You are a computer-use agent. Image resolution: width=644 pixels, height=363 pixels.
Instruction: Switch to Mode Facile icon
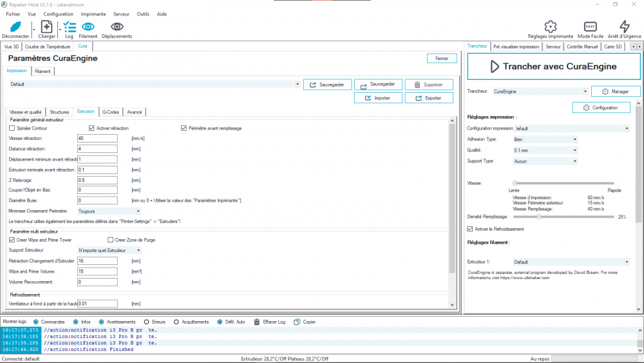click(x=590, y=26)
